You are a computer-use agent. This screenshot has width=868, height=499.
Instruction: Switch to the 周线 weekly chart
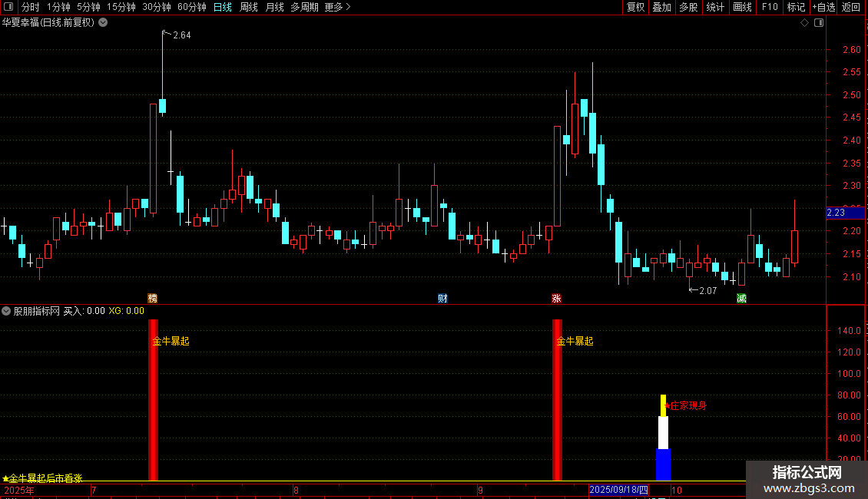[249, 7]
